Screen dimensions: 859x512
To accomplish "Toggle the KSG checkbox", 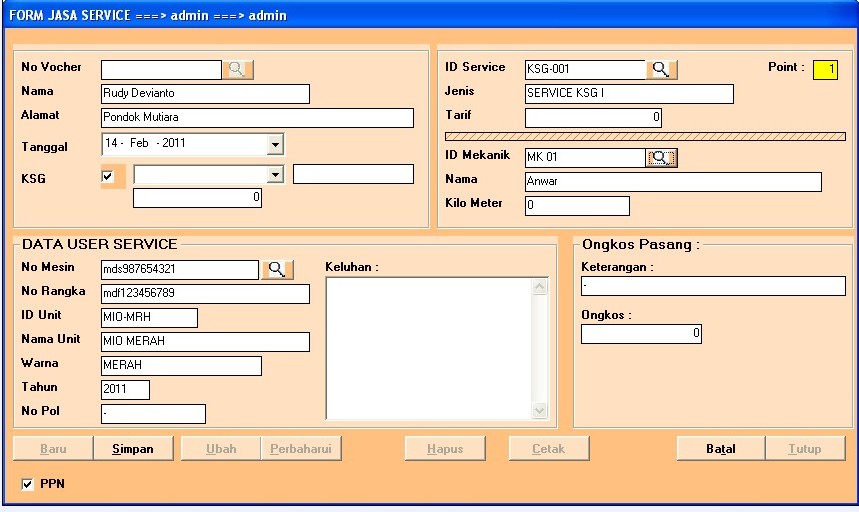I will coord(107,176).
